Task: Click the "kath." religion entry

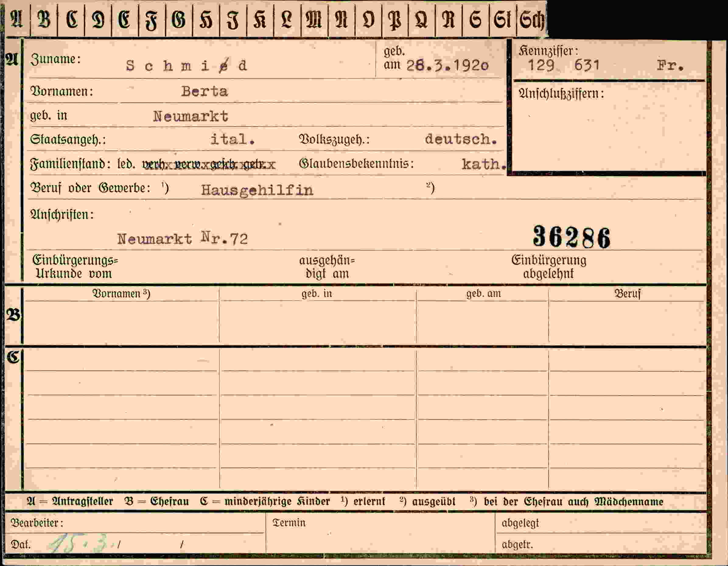Action: (x=484, y=164)
